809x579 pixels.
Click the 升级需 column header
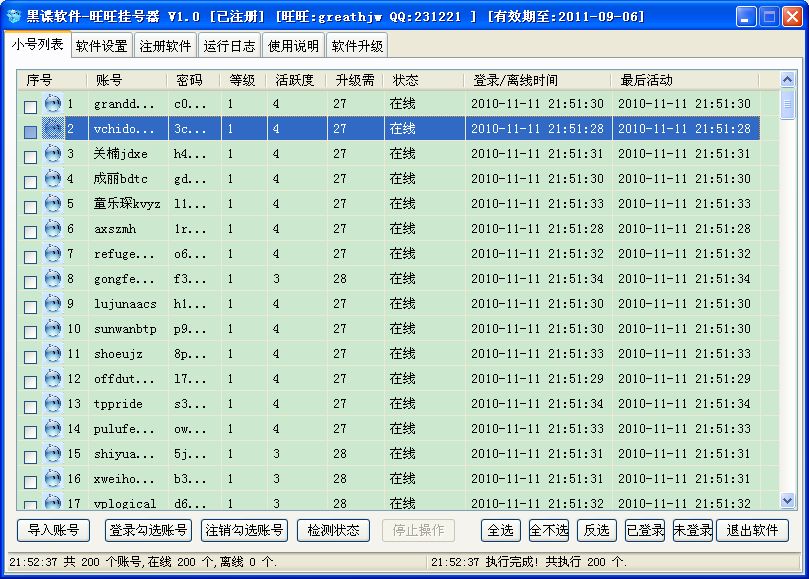click(x=355, y=81)
